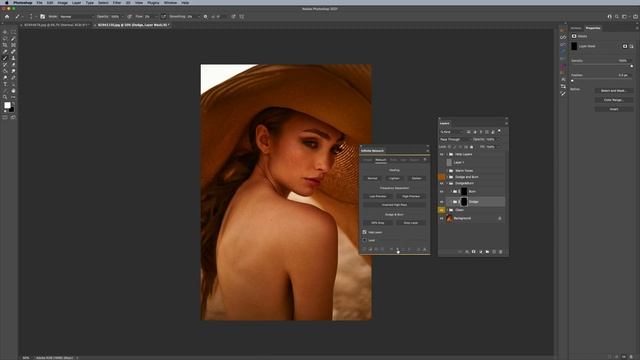Open the brush Mode dropdown

click(x=76, y=17)
